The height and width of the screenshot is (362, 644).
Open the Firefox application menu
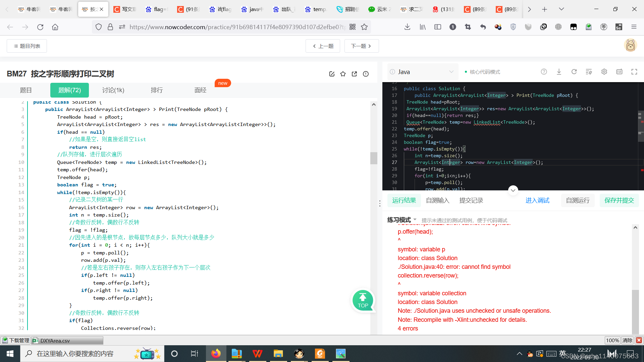[634, 27]
